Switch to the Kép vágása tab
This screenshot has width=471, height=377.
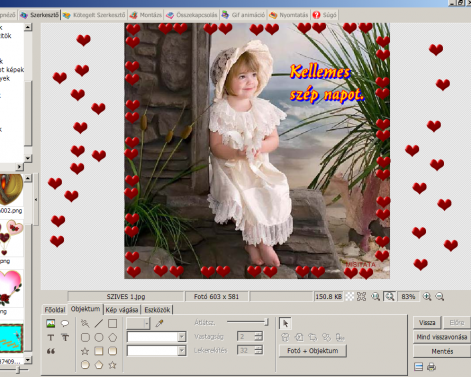point(122,310)
